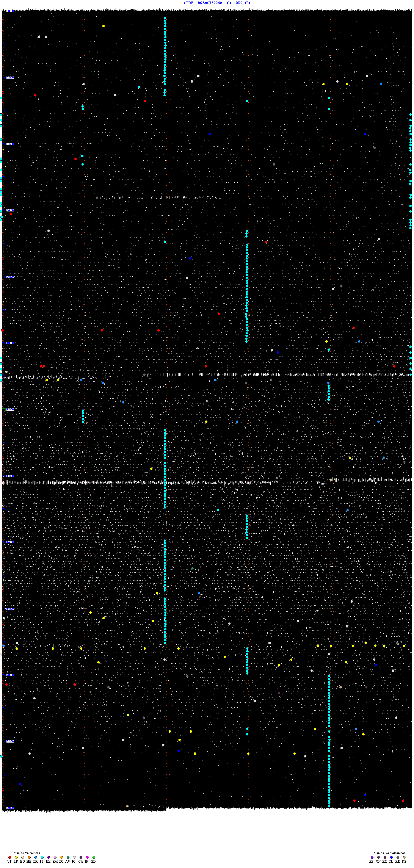Screen dimensions: 414x868
Task: Select the 08:00 time label
Action: pyautogui.click(x=10, y=277)
